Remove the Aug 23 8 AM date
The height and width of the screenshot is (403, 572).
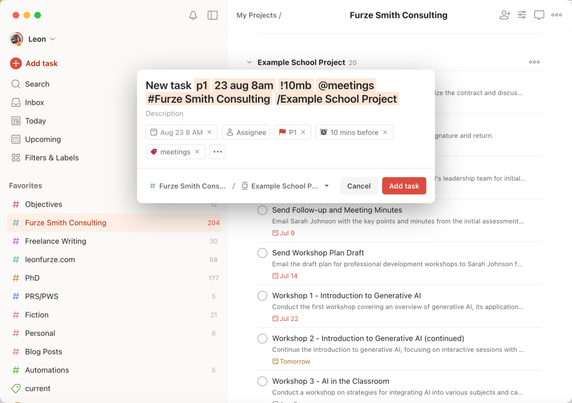click(209, 132)
